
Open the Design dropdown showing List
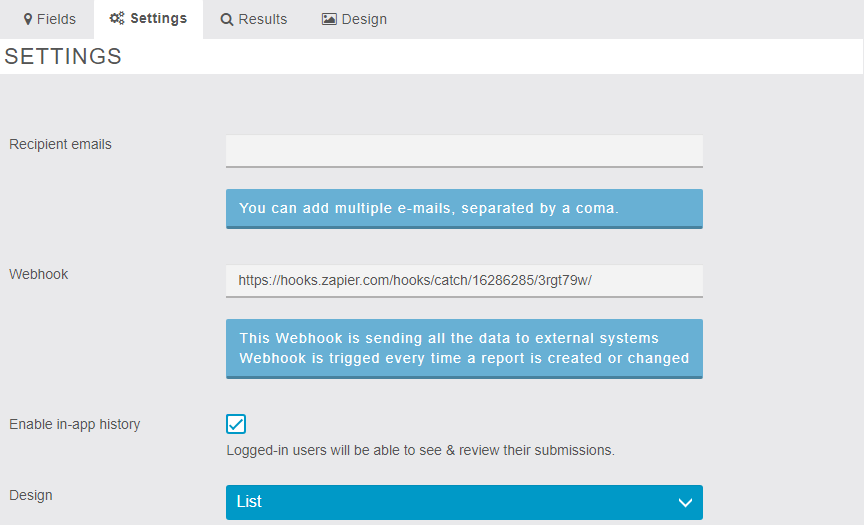coord(450,502)
